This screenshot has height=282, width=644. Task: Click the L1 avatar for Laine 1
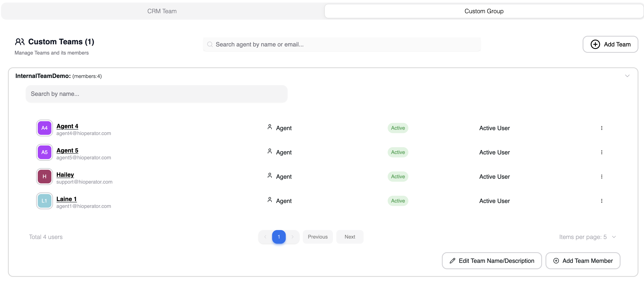tap(45, 201)
